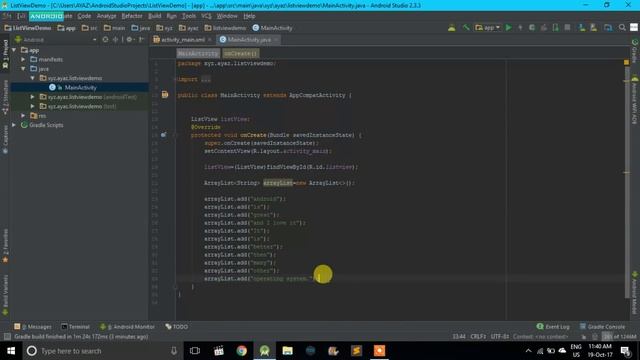This screenshot has width=640, height=360.
Task: Click the override gutter icon beside onCreate
Action: tap(163, 135)
